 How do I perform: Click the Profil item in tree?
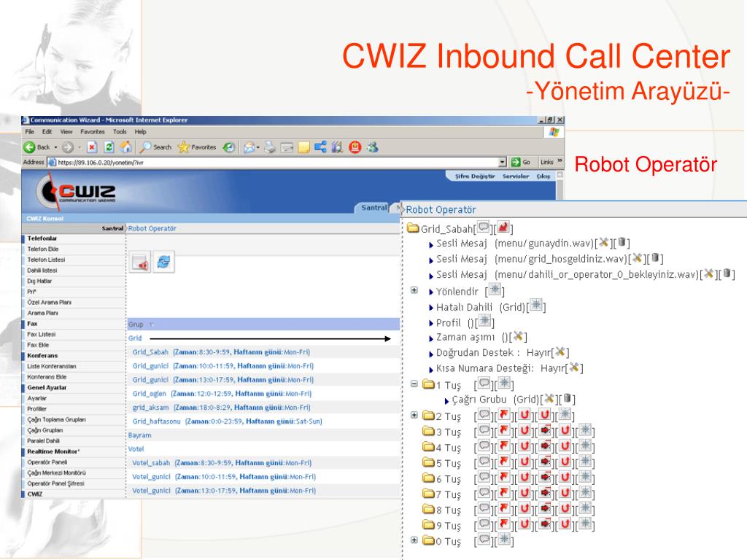pyautogui.click(x=449, y=323)
